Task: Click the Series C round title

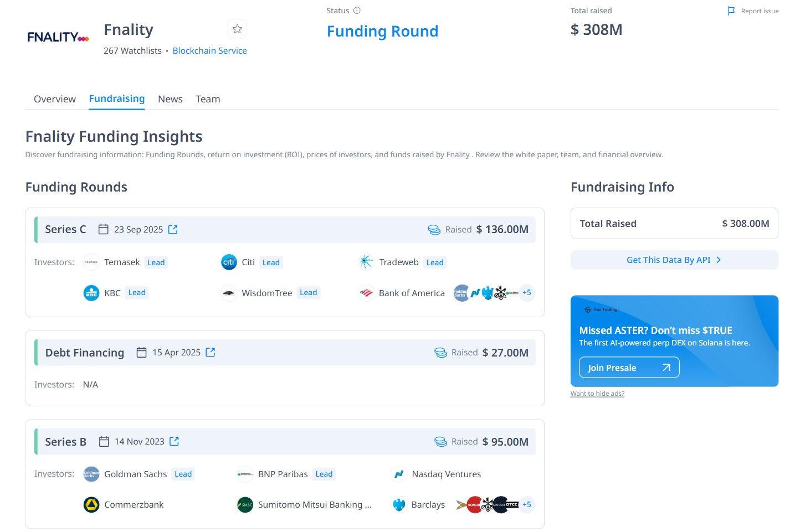Action: (65, 229)
